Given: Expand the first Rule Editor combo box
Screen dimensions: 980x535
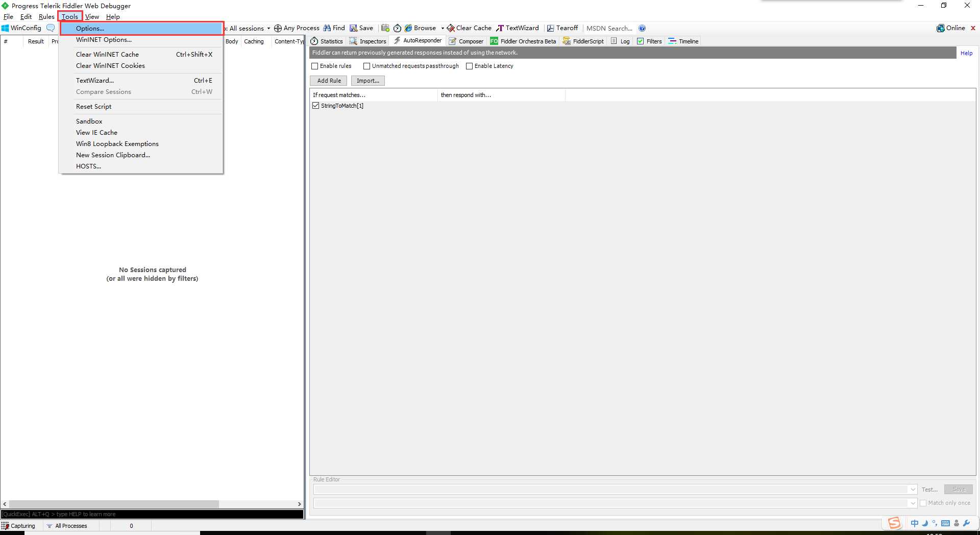Looking at the screenshot, I should pos(913,490).
